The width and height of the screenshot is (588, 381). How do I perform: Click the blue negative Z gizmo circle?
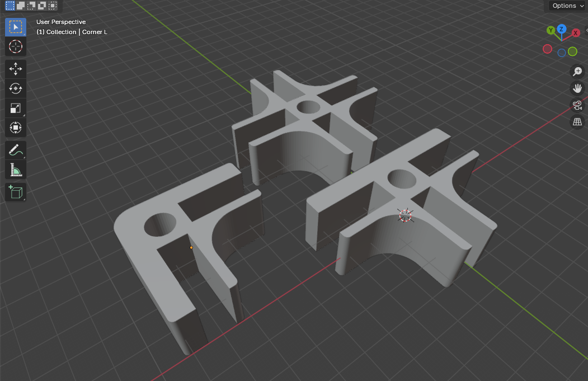[x=561, y=53]
